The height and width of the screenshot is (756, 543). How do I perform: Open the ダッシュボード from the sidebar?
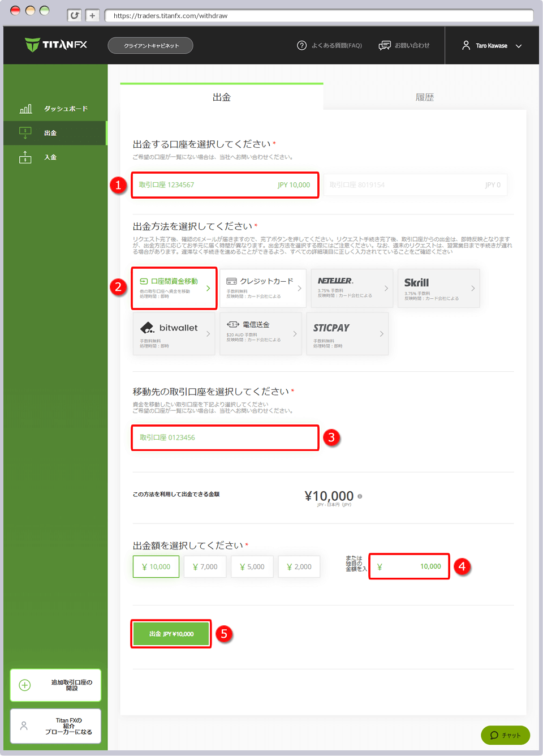coord(55,108)
